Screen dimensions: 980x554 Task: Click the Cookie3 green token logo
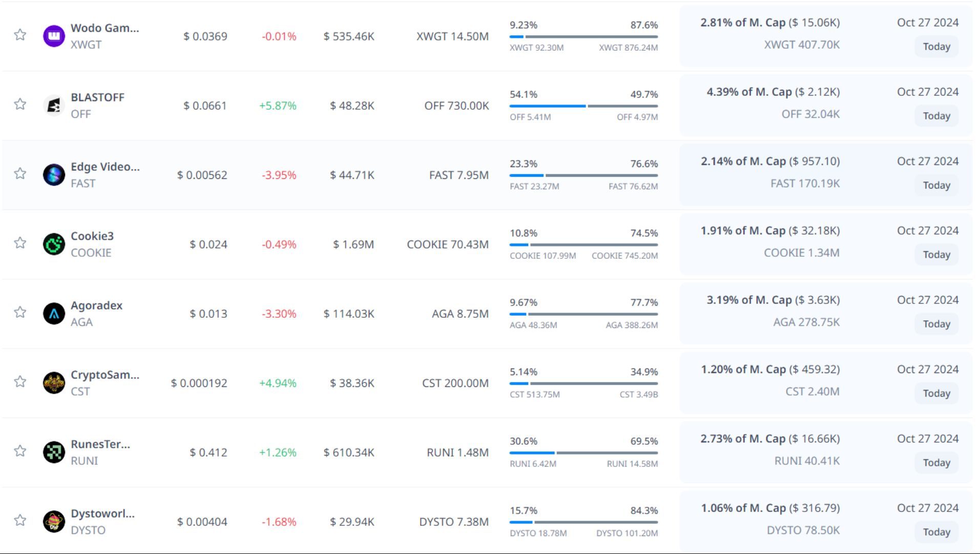click(54, 244)
